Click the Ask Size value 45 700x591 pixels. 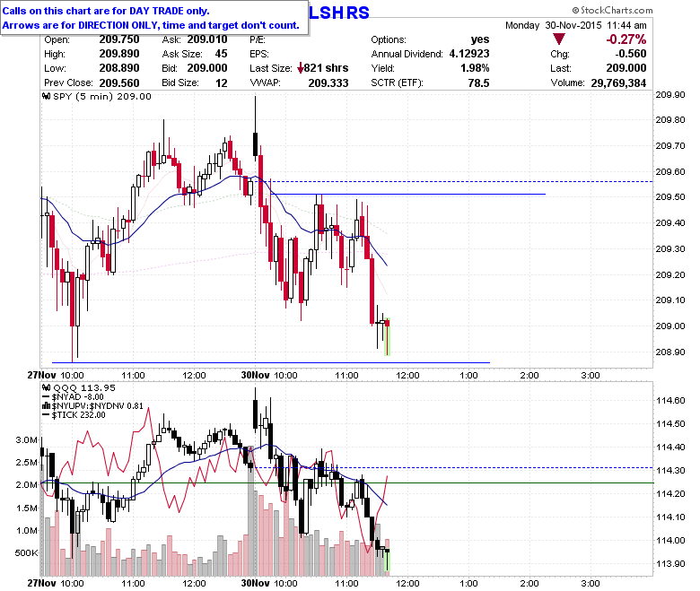(x=222, y=54)
